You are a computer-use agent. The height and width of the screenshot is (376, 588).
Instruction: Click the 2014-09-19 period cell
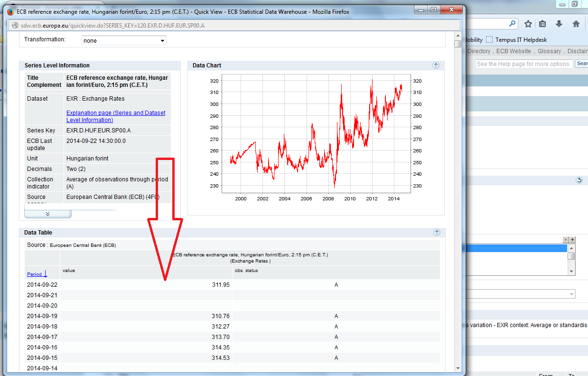tap(42, 316)
